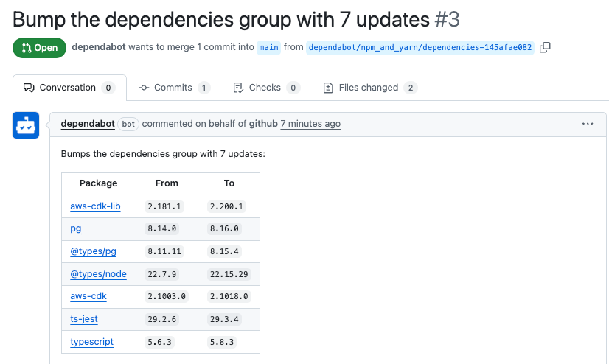
Task: Open the @types/node package link
Action: pos(98,274)
